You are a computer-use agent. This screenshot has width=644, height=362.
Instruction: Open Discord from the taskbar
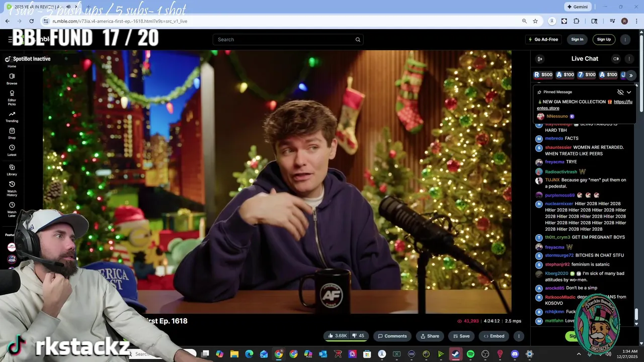tap(514, 354)
